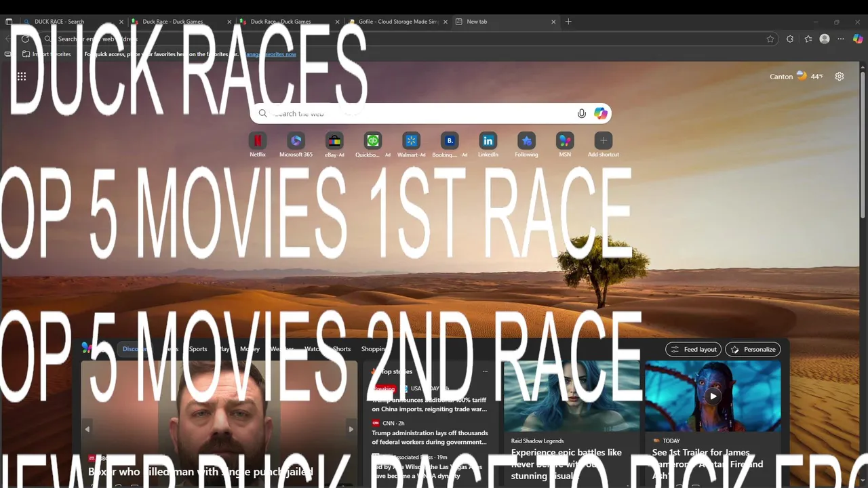Viewport: 868px width, 488px height.
Task: Open James Cameron Avatar trailer headline
Action: click(708, 464)
